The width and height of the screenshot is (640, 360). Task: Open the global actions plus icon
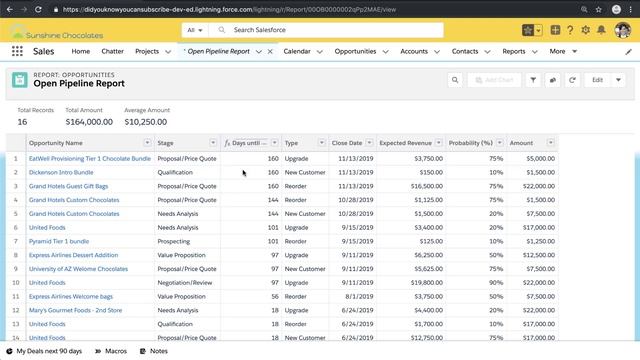[555, 30]
